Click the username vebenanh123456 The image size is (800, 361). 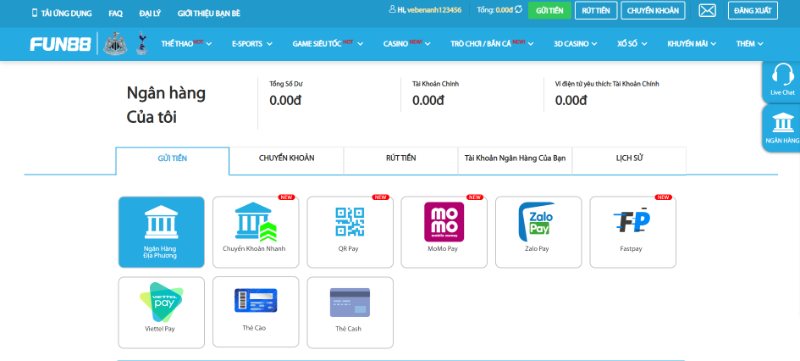[x=434, y=10]
